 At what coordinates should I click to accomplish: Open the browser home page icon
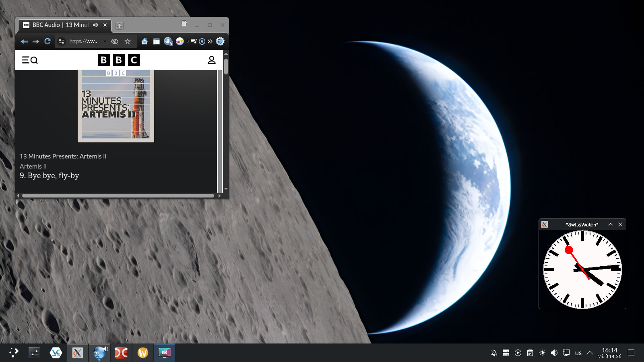click(x=144, y=41)
